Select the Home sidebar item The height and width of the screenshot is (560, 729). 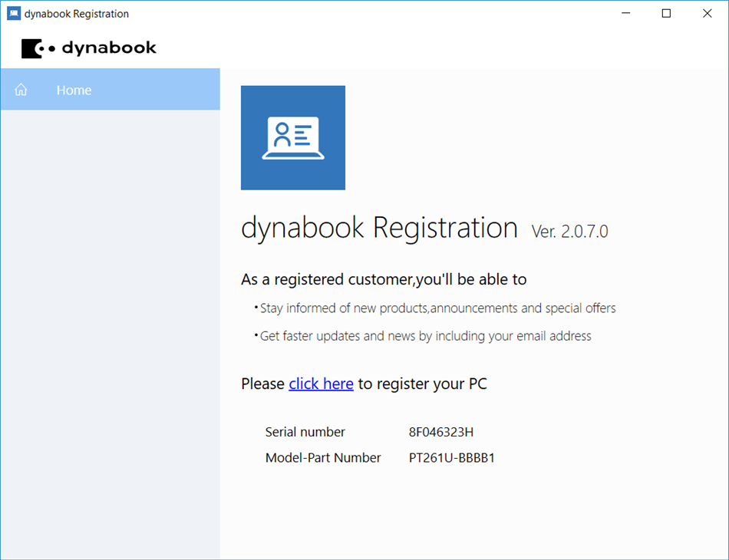tap(111, 89)
